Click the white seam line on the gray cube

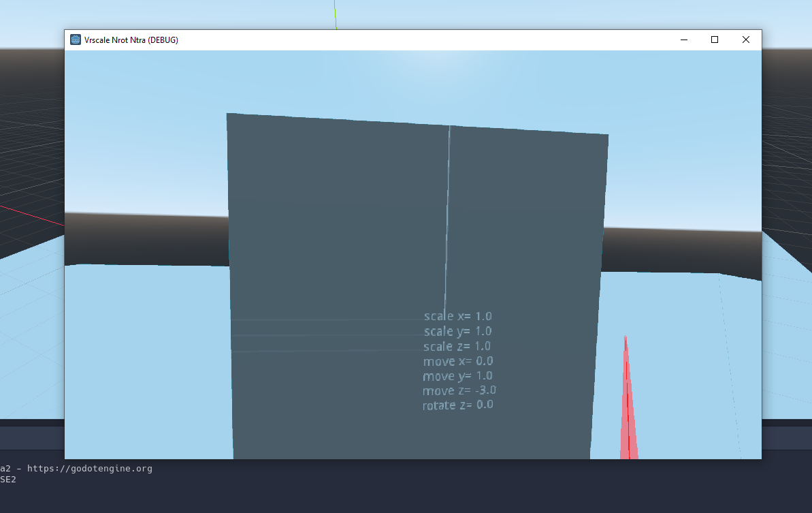(448, 204)
